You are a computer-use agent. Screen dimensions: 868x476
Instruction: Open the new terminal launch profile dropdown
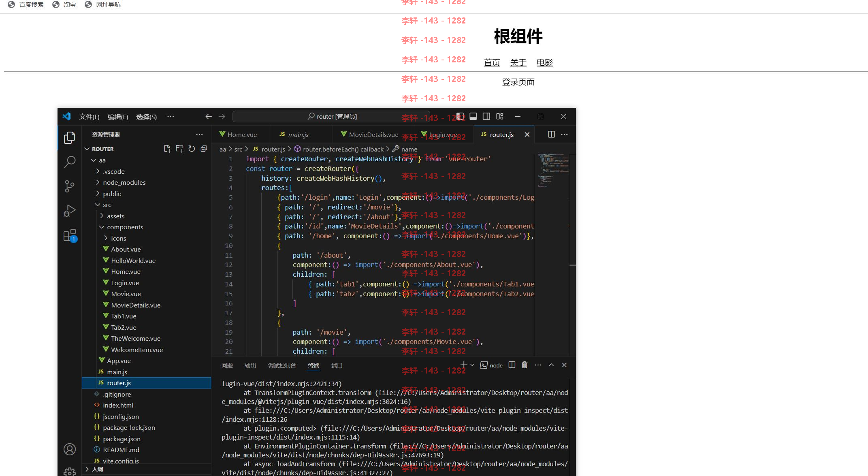[472, 365]
